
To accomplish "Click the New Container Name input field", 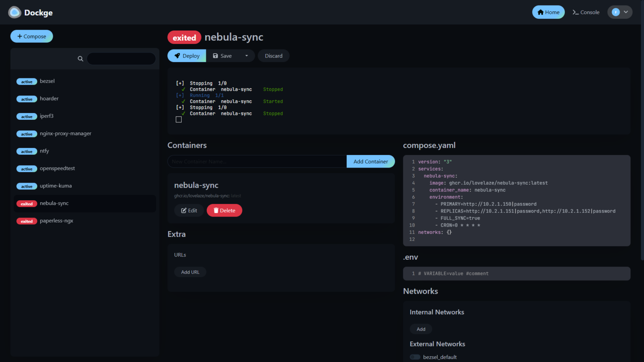I will tap(257, 161).
